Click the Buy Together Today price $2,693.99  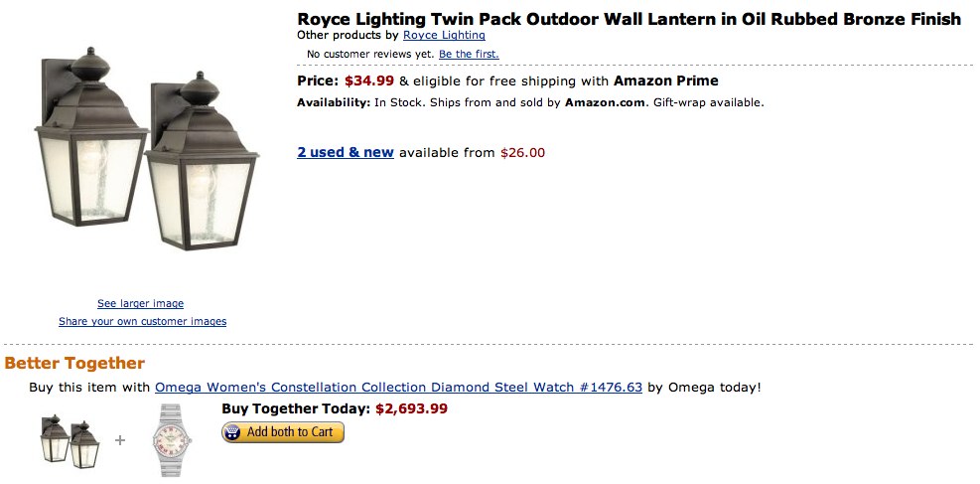point(411,408)
